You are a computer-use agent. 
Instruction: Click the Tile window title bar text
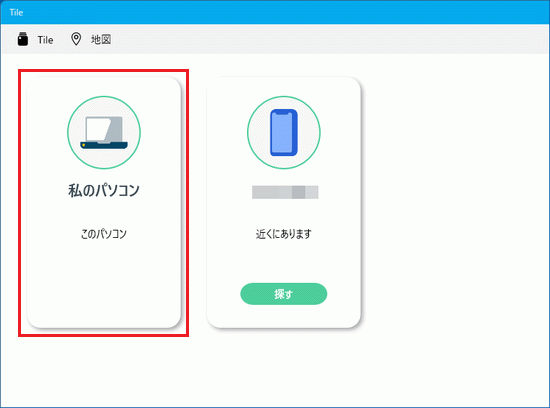pos(16,12)
